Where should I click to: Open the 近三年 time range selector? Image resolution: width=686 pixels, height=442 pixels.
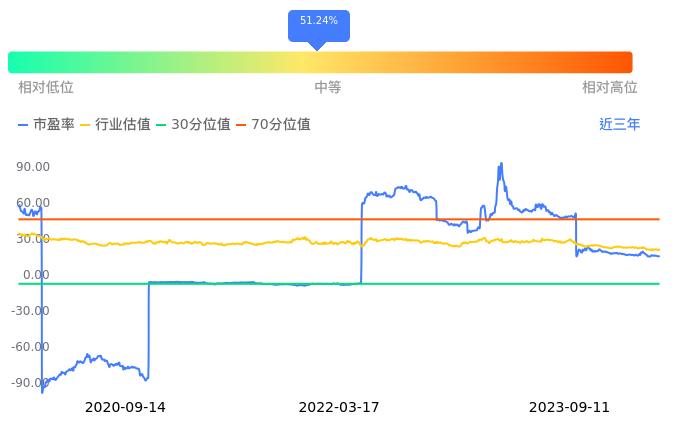tap(619, 125)
